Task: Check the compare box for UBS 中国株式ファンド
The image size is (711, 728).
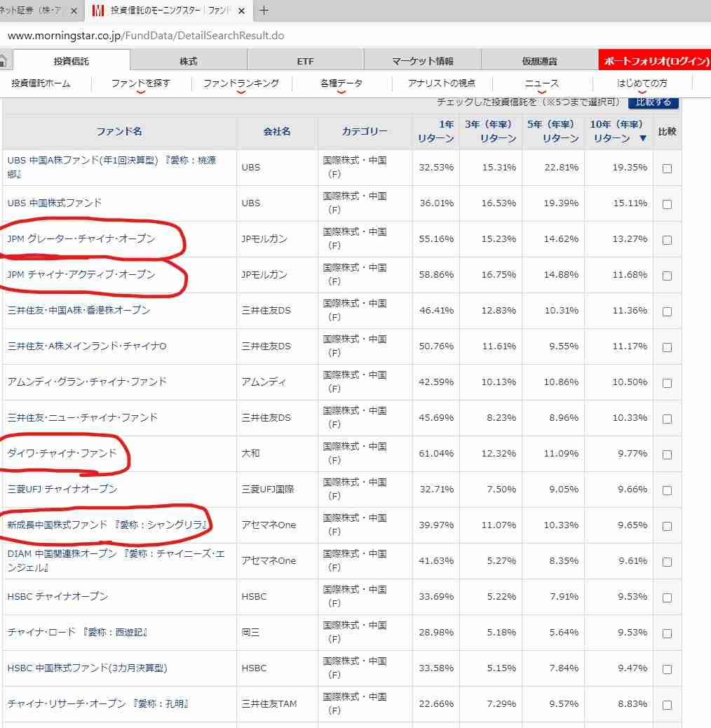Action: click(667, 204)
